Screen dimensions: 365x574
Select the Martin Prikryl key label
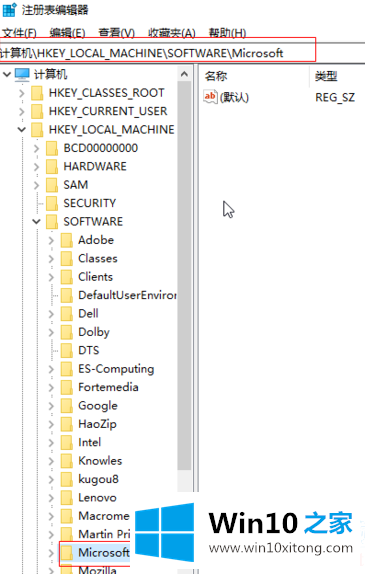tap(104, 534)
